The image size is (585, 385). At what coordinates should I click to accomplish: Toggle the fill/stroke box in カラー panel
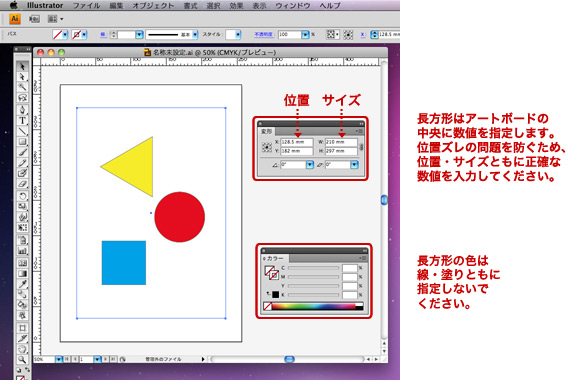[271, 272]
